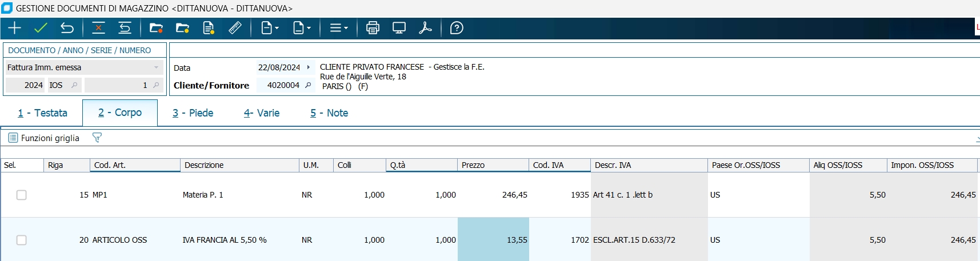Click the undo arrow toolbar icon
Viewport: 980px width, 261px height.
(67, 28)
